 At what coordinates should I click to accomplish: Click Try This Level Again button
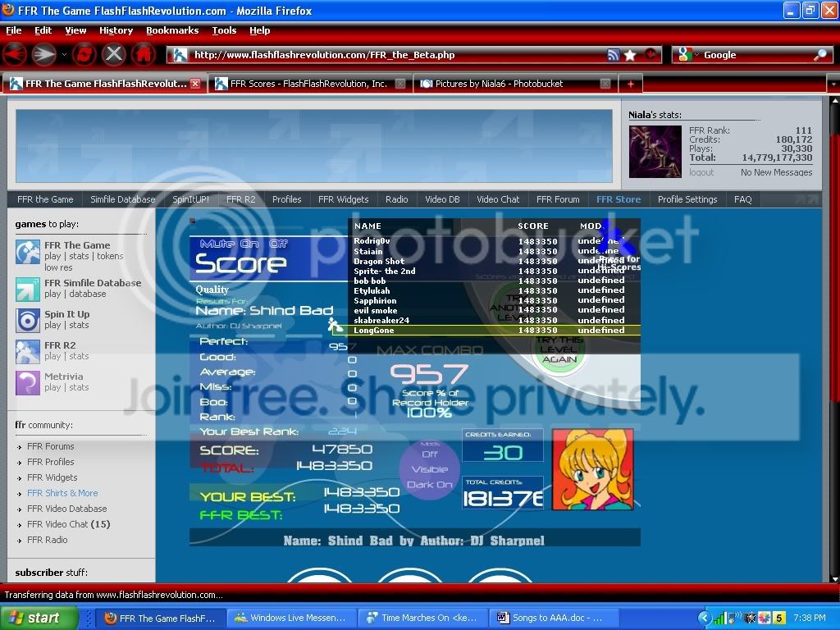(559, 349)
